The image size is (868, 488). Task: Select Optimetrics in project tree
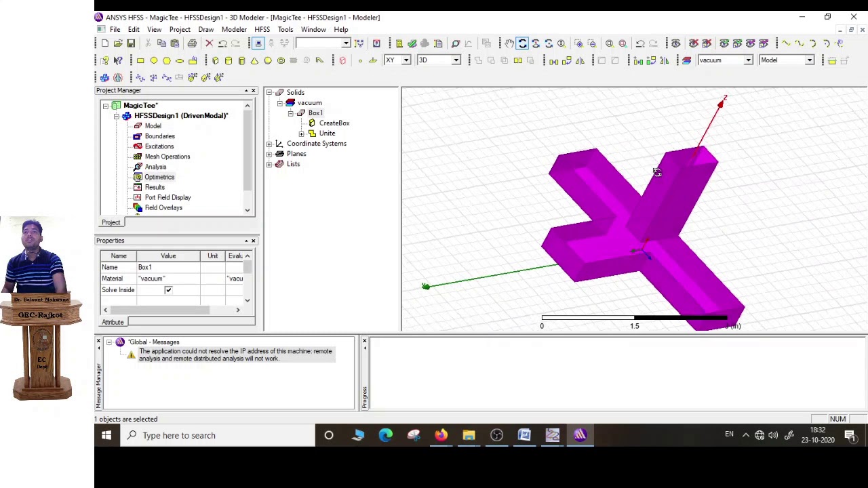click(159, 177)
